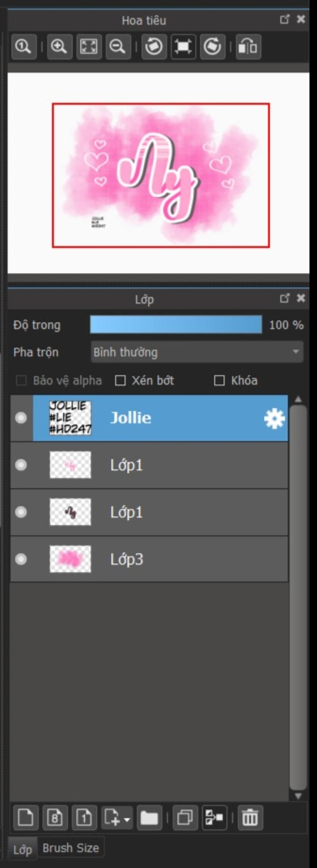
Task: Hide the Lớp3 layer visibility
Action: coord(21,559)
